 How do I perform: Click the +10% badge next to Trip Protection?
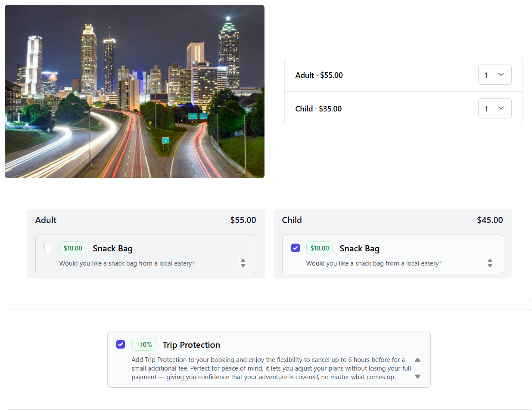click(x=143, y=344)
